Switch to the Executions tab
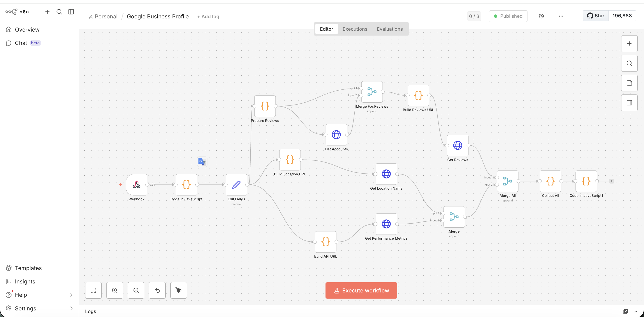This screenshot has width=644, height=317. point(355,29)
